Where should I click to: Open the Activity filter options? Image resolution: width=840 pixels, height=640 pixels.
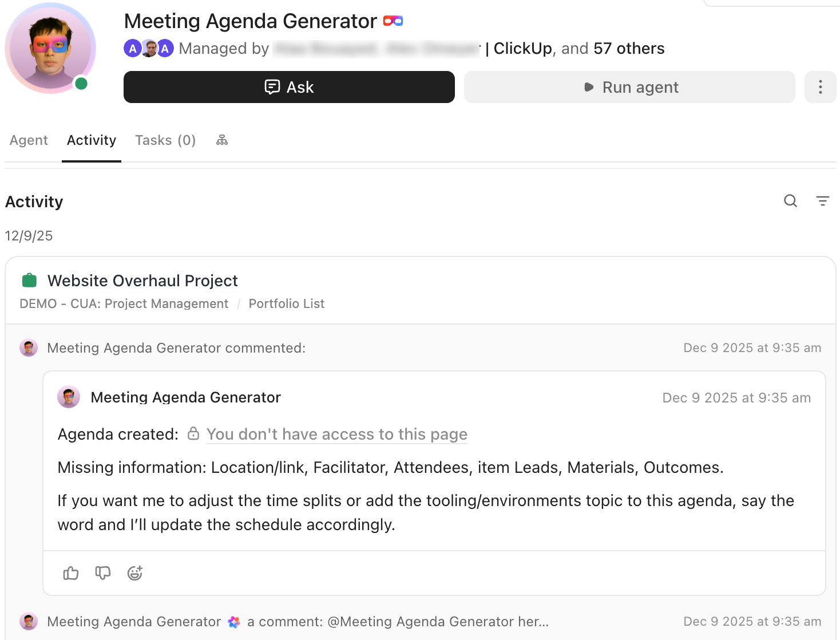pyautogui.click(x=822, y=202)
